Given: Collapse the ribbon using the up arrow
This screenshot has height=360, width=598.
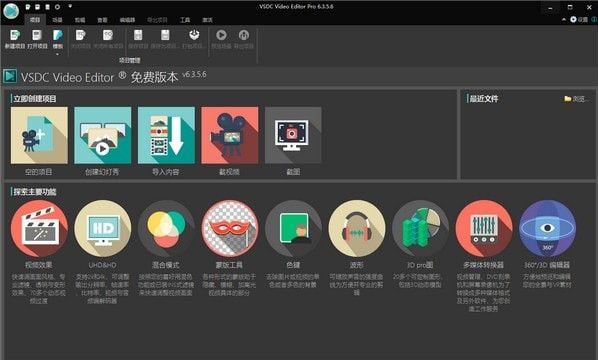Looking at the screenshot, I should point(564,19).
